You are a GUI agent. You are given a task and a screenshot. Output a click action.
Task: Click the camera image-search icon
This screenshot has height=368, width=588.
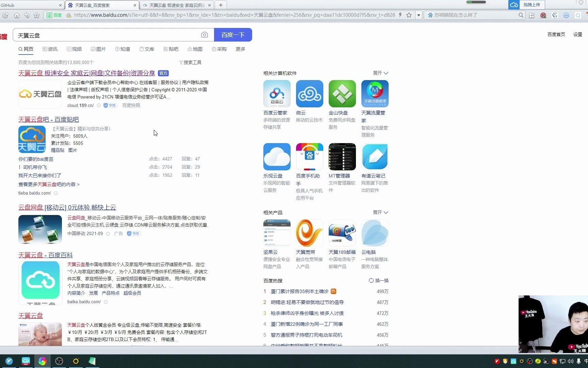tap(204, 35)
